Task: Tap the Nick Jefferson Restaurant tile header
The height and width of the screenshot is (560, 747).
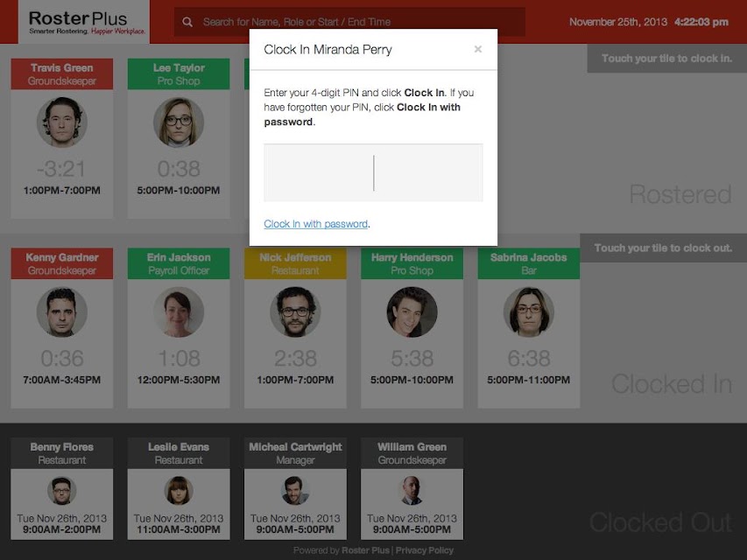Action: (295, 263)
